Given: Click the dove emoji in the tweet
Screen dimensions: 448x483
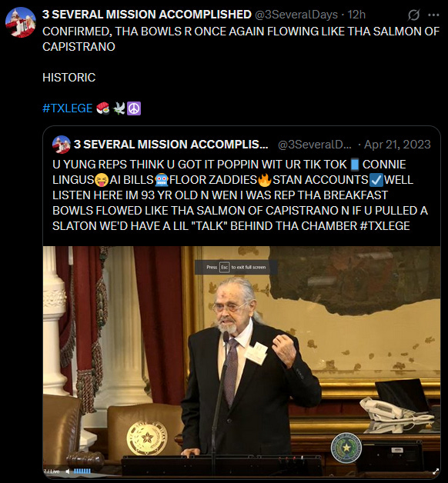Looking at the screenshot, I should pos(119,108).
